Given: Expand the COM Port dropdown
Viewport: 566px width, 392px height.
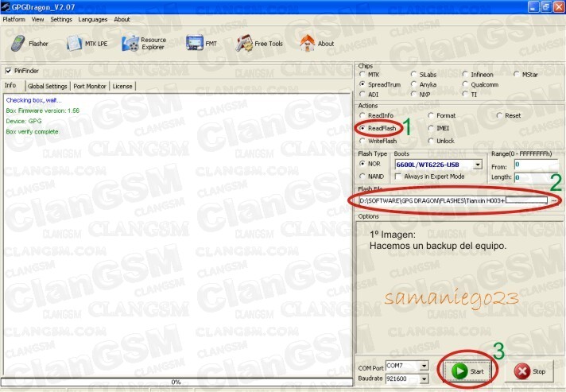Looking at the screenshot, I should pos(424,366).
